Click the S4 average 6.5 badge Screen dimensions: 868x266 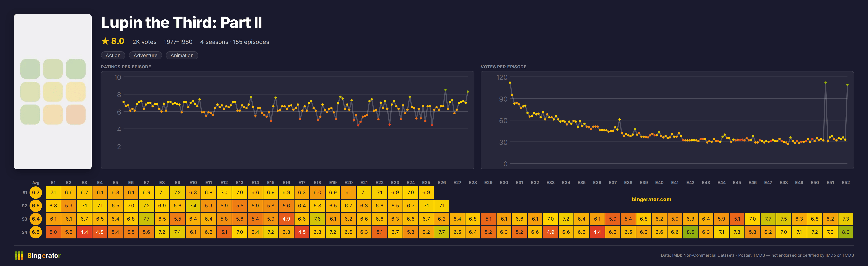[x=36, y=232]
